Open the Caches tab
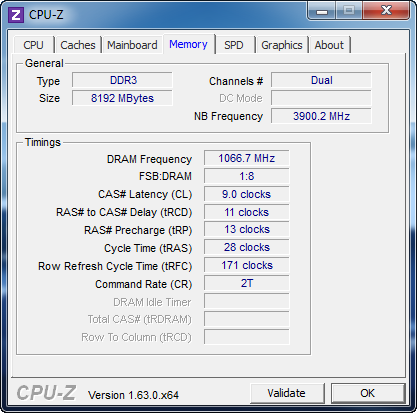The width and height of the screenshot is (417, 413). (78, 45)
